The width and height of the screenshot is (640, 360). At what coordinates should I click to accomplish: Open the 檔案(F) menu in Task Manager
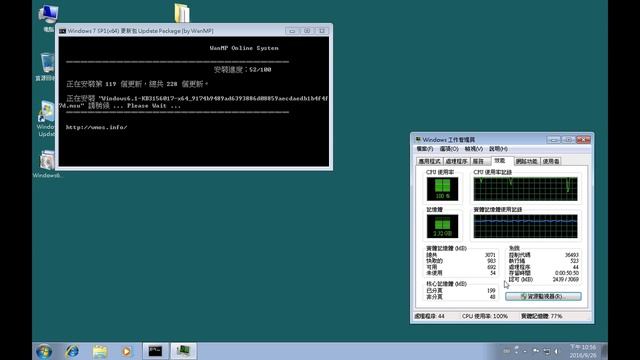click(x=424, y=149)
